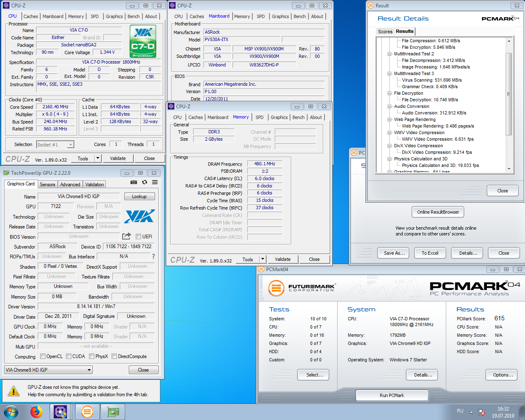This screenshot has height=420, width=525.
Task: Toggle the UEFI checkbox in GPU-Z
Action: [138, 236]
